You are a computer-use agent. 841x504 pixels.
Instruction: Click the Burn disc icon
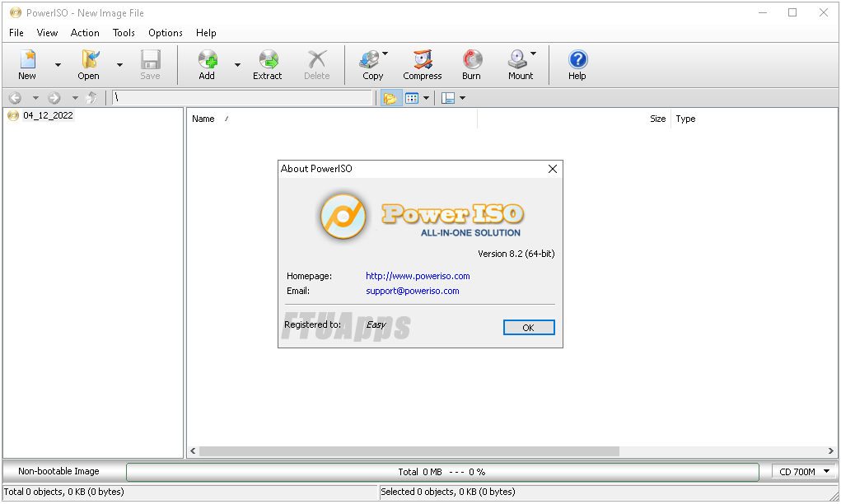pos(472,59)
